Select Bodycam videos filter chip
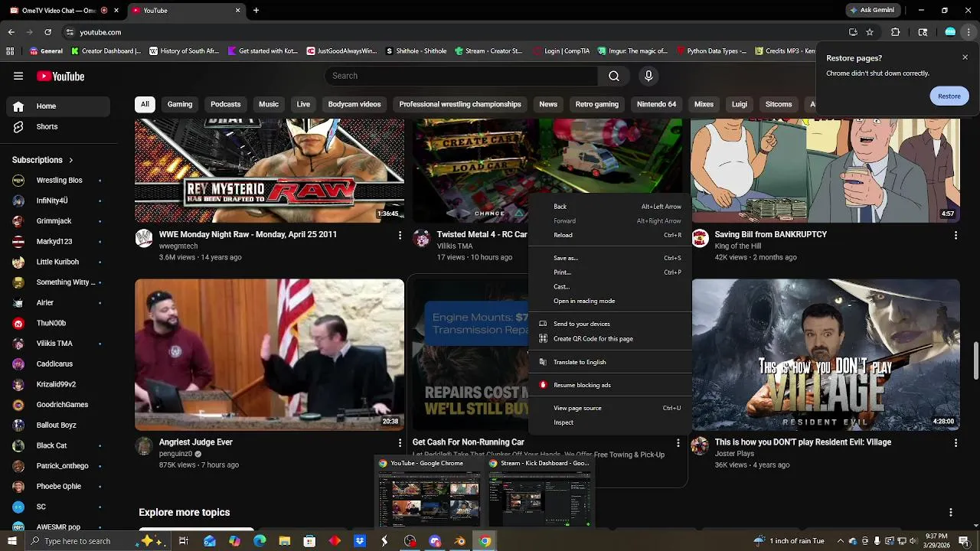This screenshot has height=551, width=980. [354, 105]
